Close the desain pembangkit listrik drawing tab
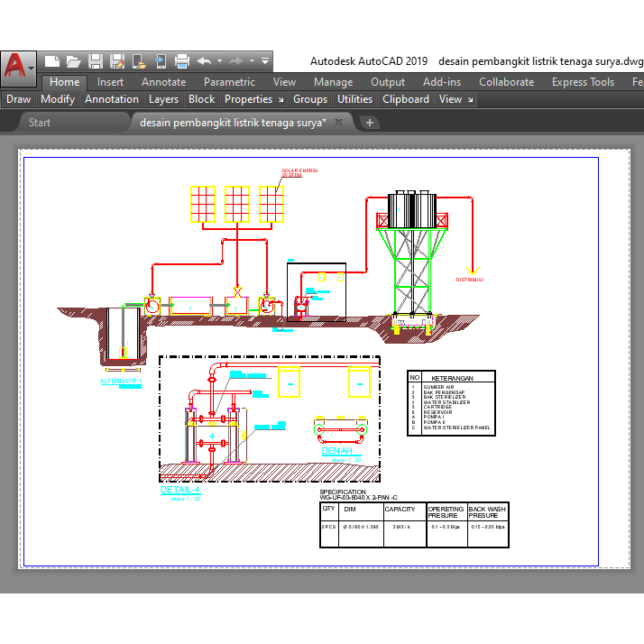Screen dimensions: 644x644 (x=338, y=122)
